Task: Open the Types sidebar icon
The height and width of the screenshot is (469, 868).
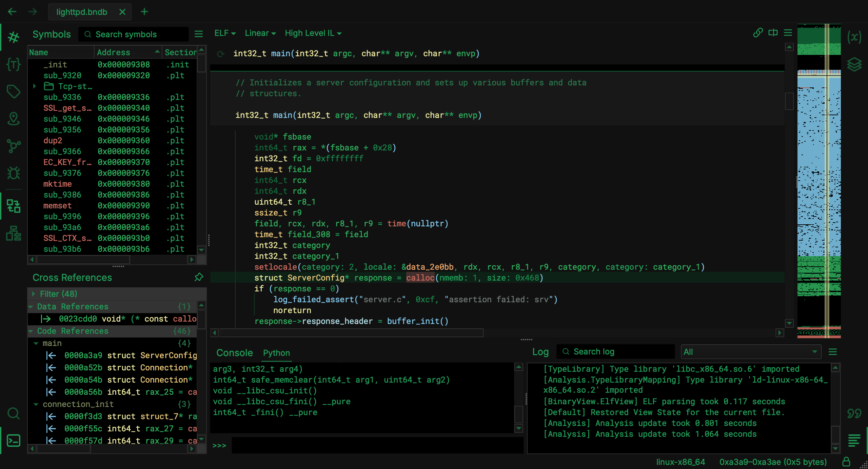Action: (x=14, y=64)
